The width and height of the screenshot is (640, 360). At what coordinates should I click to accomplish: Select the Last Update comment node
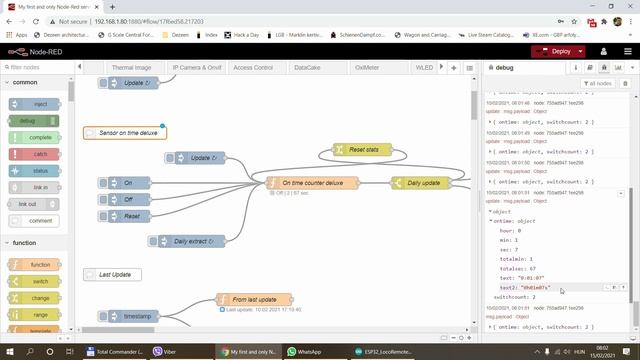click(112, 275)
